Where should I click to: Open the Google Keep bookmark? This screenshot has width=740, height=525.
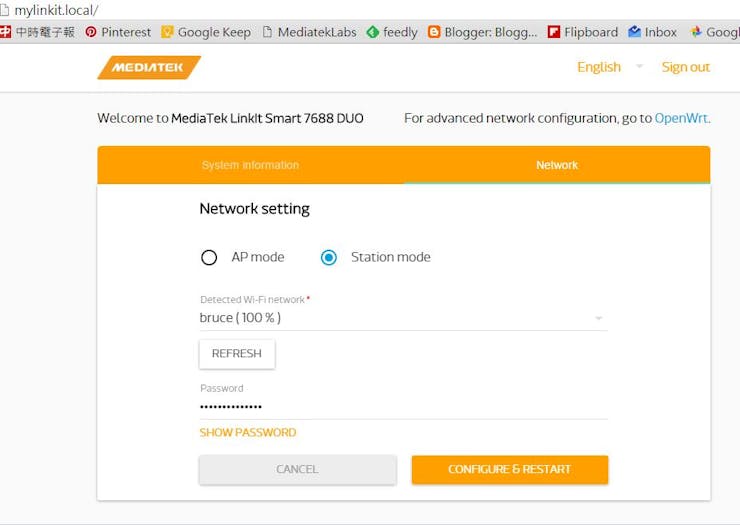[x=206, y=32]
